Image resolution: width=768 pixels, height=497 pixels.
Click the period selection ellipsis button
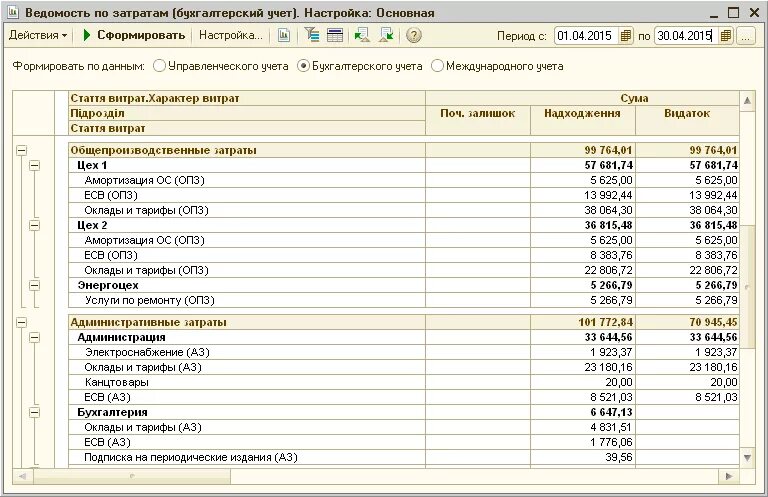pyautogui.click(x=745, y=36)
